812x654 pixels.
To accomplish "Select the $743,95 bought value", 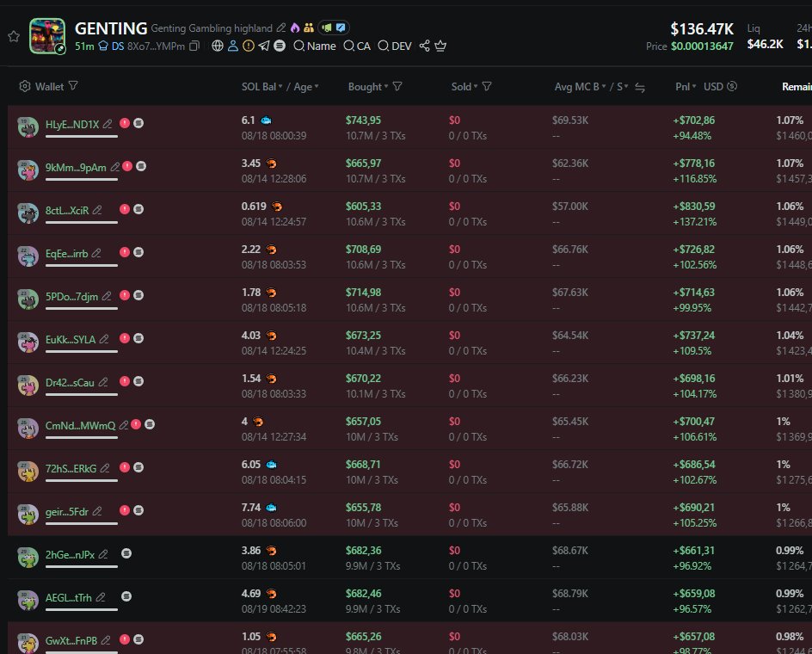I will point(363,120).
